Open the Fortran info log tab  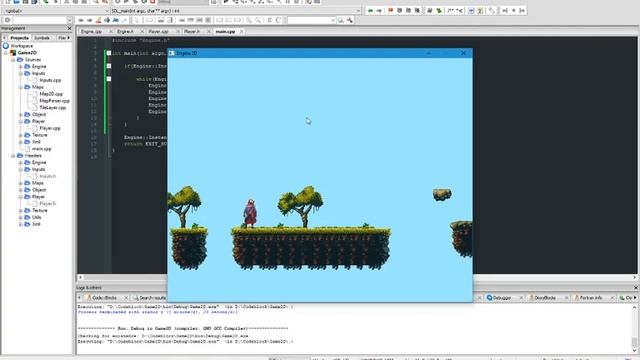[590, 298]
